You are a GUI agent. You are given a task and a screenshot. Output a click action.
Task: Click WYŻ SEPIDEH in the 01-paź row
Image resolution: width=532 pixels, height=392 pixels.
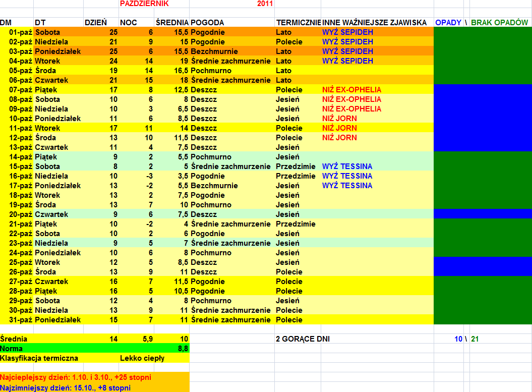click(347, 32)
